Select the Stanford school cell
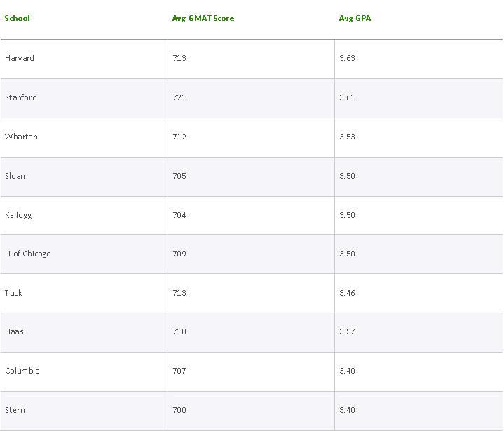This screenshot has width=504, height=431. click(21, 97)
